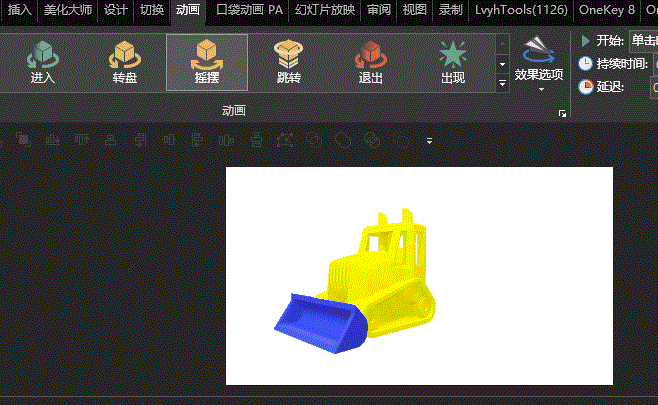Expand the quick access toolbar customize arrow
Screen dimensions: 658x405
[430, 141]
